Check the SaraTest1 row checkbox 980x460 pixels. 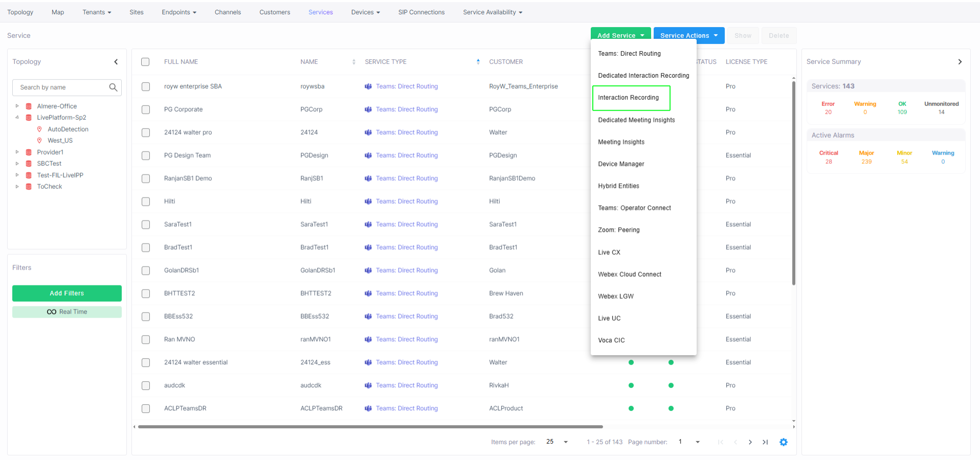(146, 225)
